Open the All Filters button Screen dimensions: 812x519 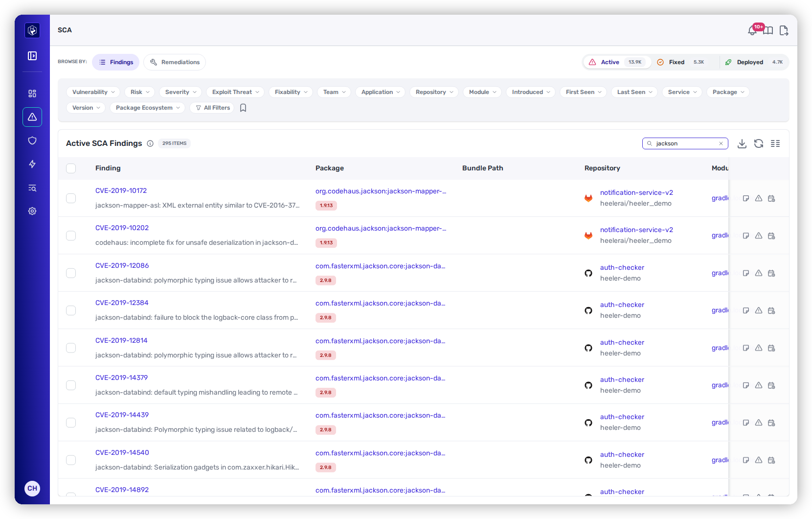pos(212,108)
